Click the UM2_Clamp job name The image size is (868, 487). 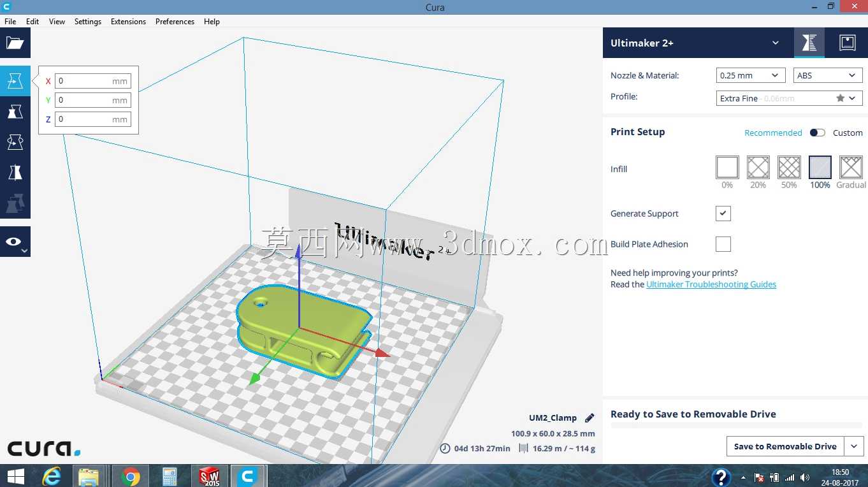pos(553,418)
